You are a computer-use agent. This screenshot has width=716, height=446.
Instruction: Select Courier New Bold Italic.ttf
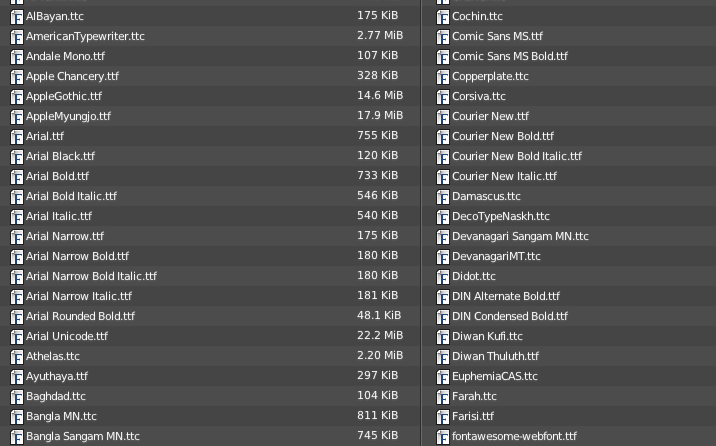pyautogui.click(x=517, y=157)
